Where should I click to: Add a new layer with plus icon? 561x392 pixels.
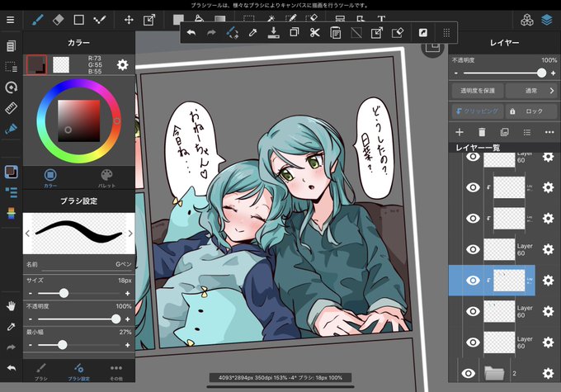tap(460, 133)
